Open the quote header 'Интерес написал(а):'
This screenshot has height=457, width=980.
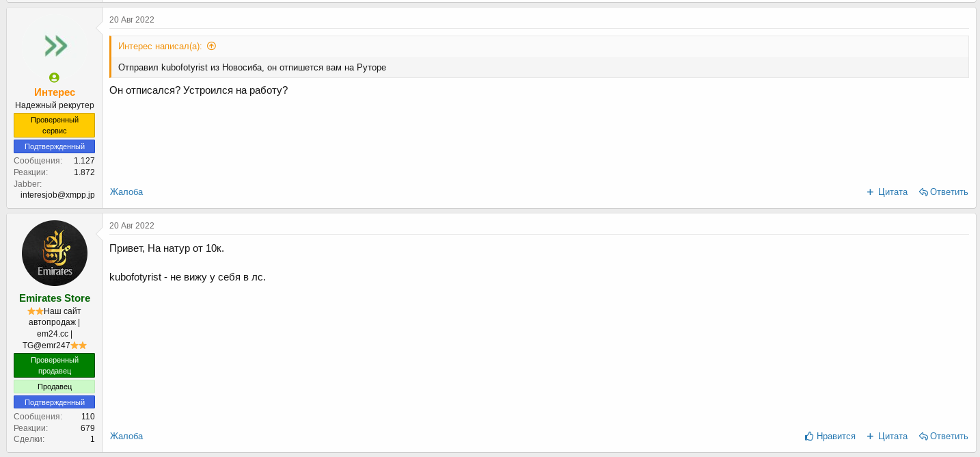(x=160, y=47)
